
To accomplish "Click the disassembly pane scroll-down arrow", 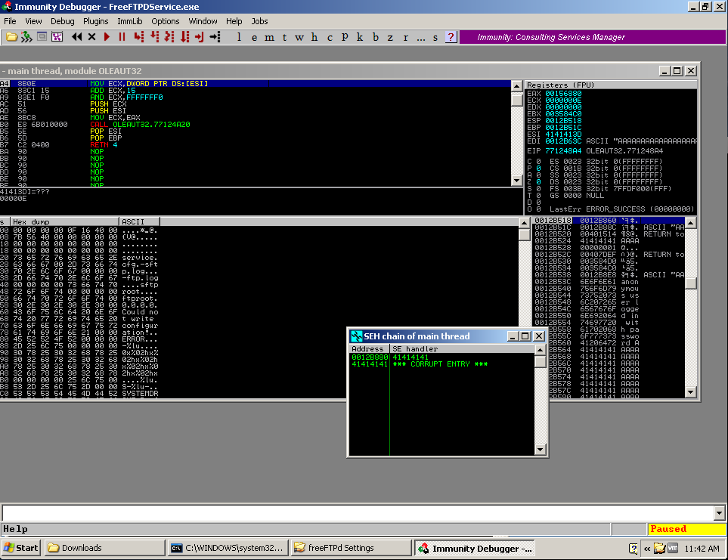I will [517, 181].
